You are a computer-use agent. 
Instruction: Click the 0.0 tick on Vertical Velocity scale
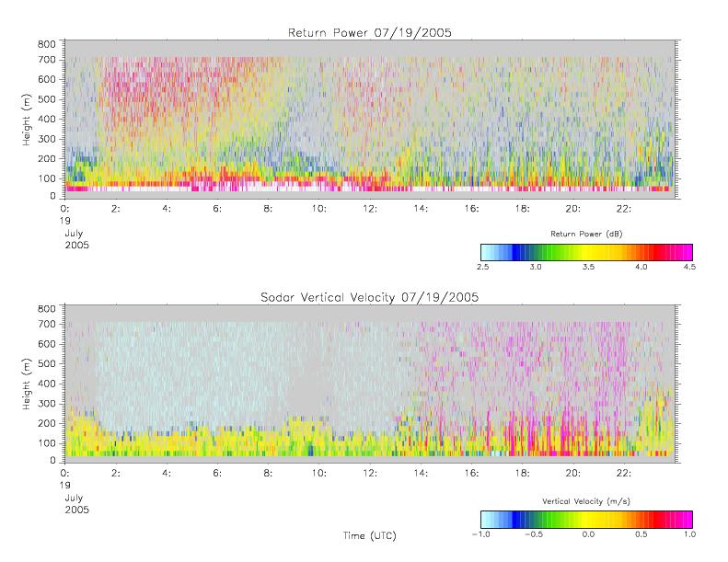(x=588, y=534)
